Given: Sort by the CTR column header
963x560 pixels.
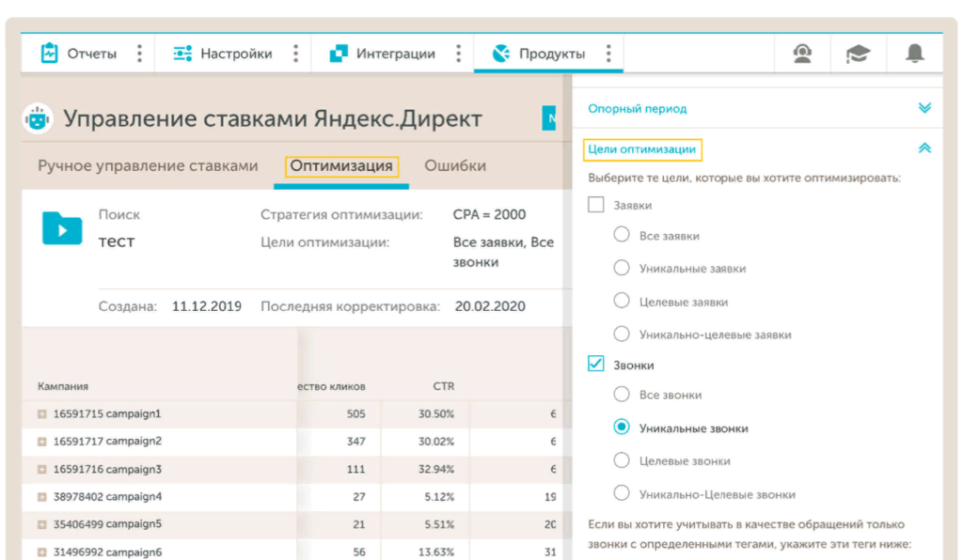Looking at the screenshot, I should [443, 386].
